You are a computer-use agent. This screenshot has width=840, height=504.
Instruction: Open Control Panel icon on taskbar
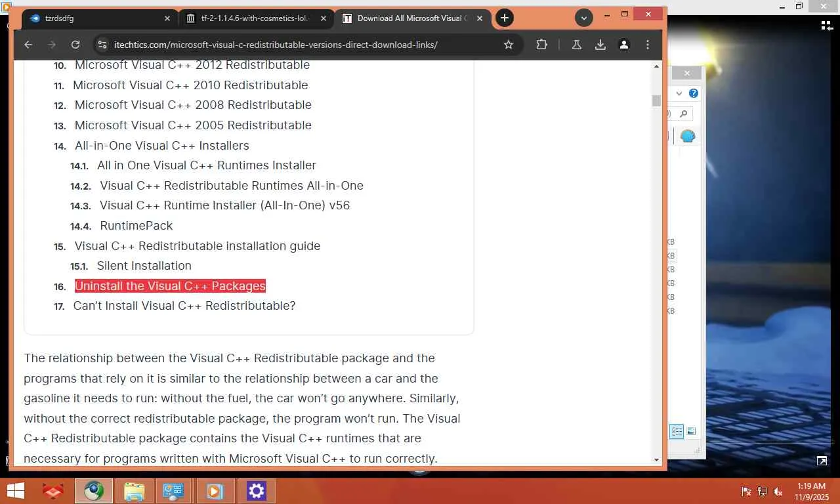[174, 491]
